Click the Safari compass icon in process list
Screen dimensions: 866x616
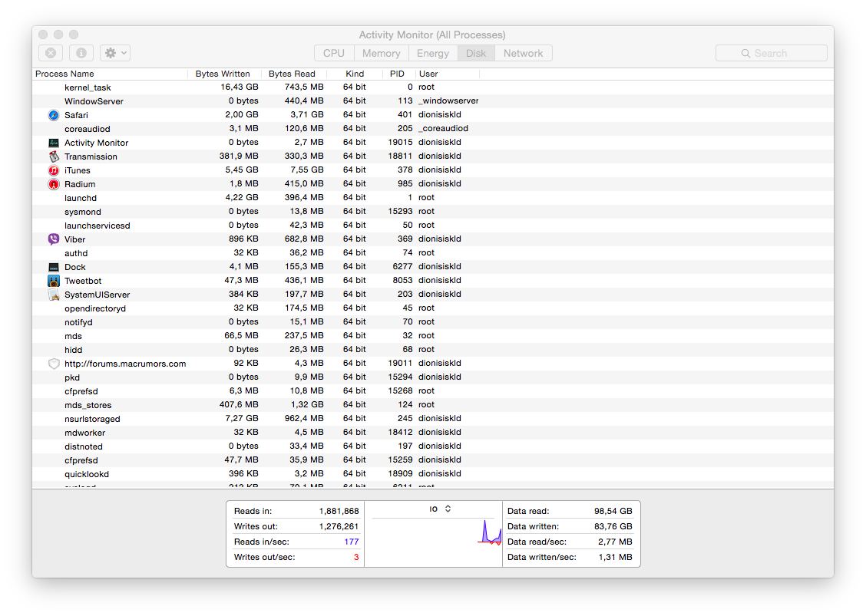coord(54,115)
